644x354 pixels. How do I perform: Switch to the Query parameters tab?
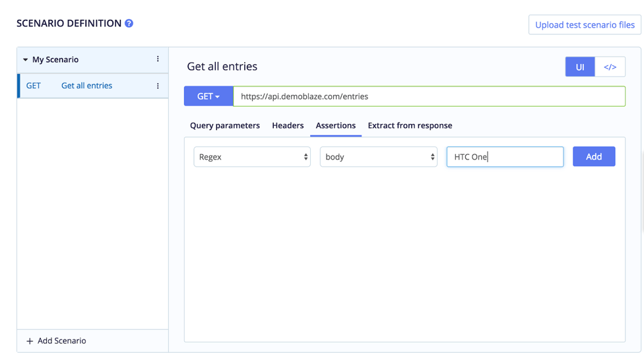coord(224,125)
